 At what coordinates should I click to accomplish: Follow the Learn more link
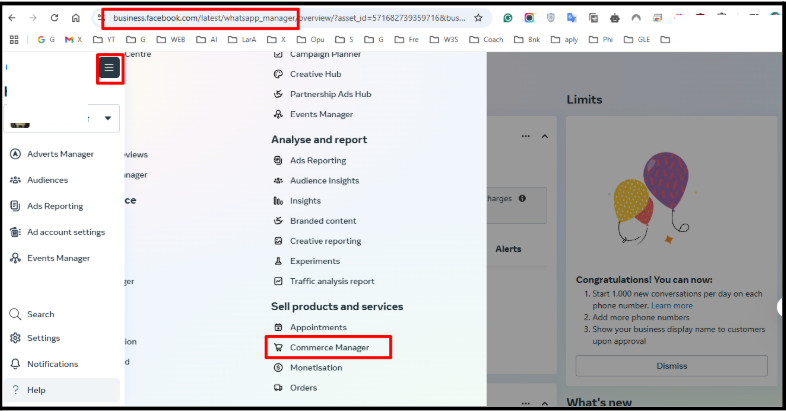tap(672, 305)
